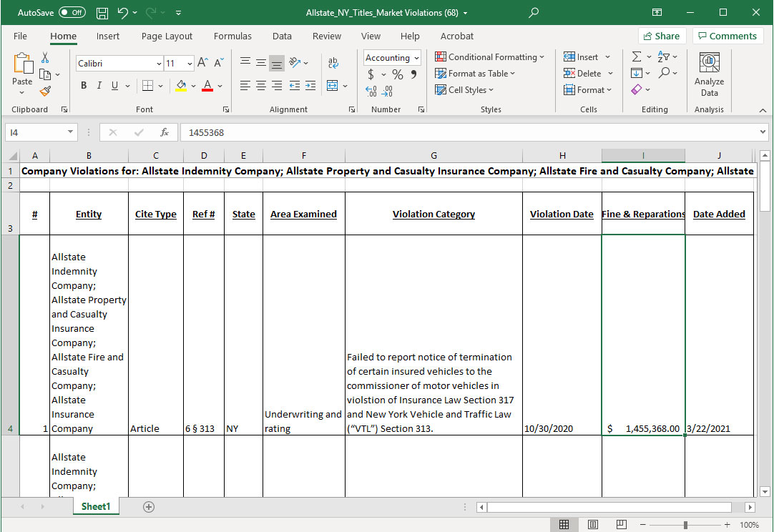The height and width of the screenshot is (532, 774).
Task: Click the Top Align icon
Action: tap(245, 63)
